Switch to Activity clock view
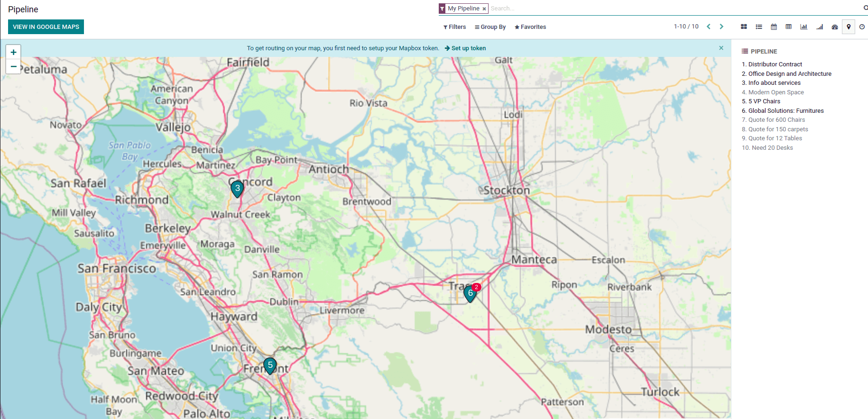 pyautogui.click(x=862, y=27)
